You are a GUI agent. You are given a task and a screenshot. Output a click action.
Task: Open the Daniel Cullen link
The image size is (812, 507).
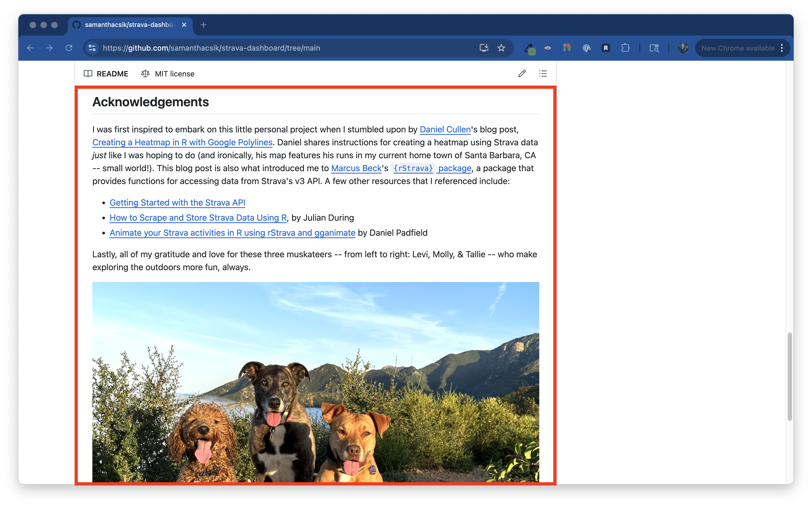445,129
